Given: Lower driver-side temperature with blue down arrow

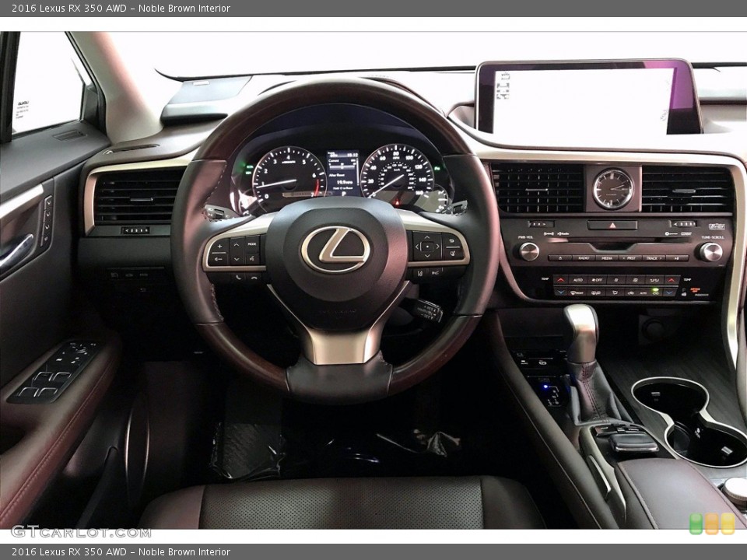Looking at the screenshot, I should click(x=561, y=292).
